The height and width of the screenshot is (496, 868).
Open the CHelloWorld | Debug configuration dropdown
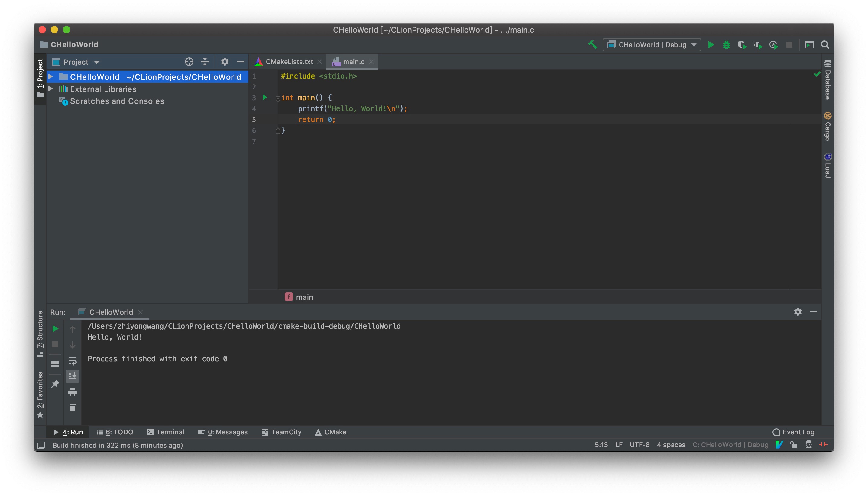(x=652, y=45)
